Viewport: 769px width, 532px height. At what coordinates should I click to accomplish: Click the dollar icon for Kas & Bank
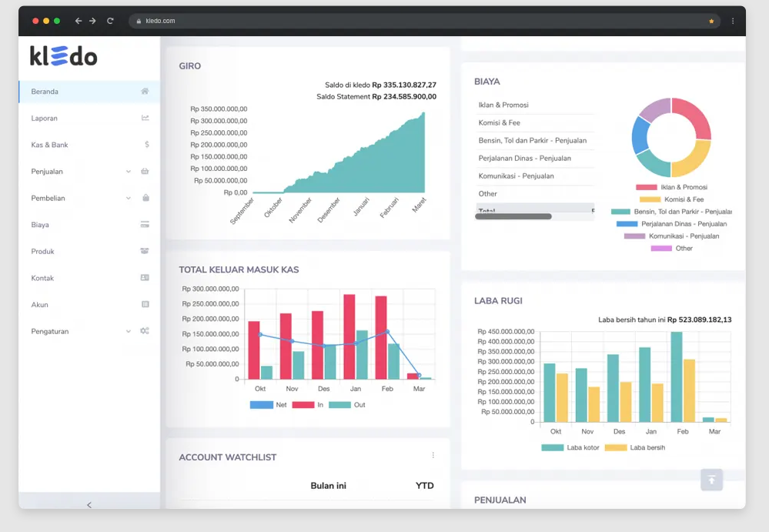point(146,145)
